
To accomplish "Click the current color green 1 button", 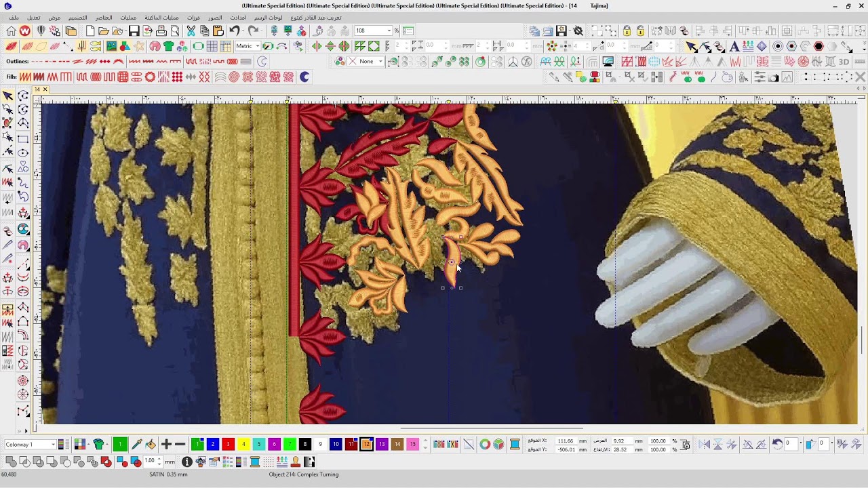I will (120, 445).
